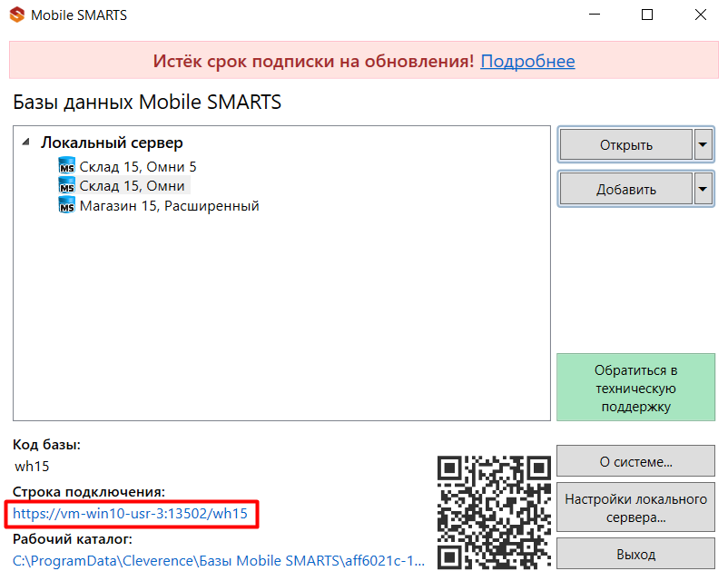Select Склад 15, Омни 5 database
The width and height of the screenshot is (728, 581).
[138, 166]
